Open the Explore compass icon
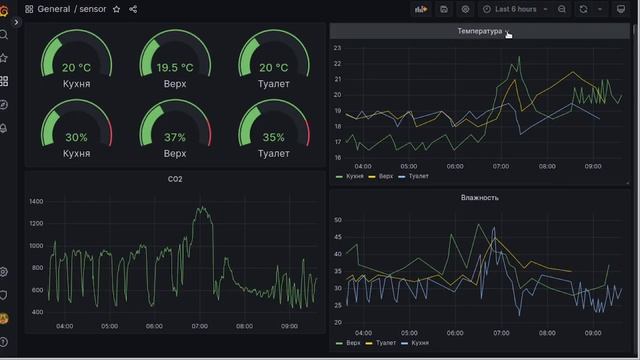Screen dimensions: 640x360 (x=4, y=105)
